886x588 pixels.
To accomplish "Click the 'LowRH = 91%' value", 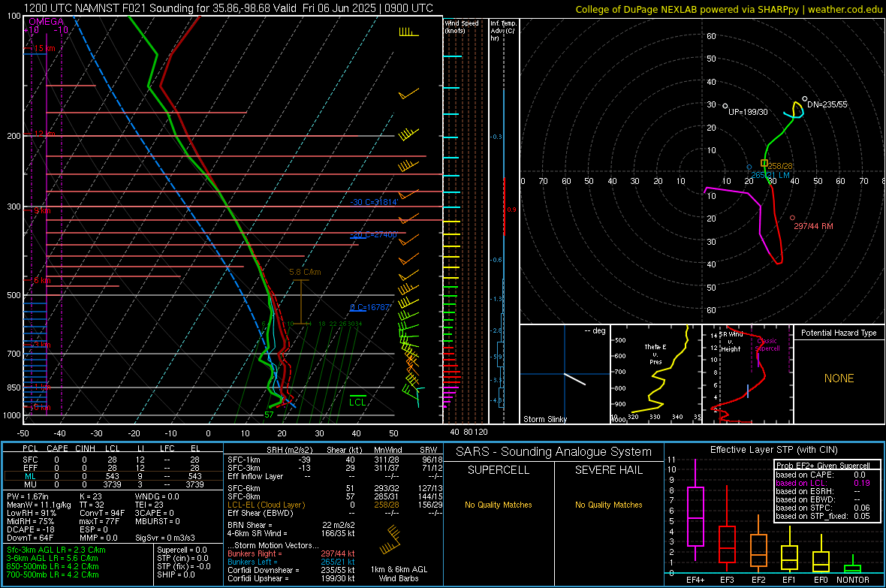I will click(x=32, y=514).
